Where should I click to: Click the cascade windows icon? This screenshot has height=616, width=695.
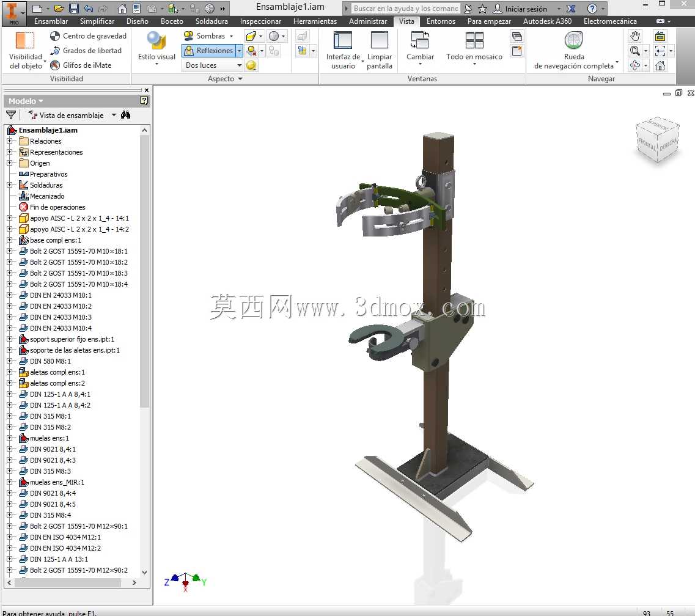[x=517, y=36]
